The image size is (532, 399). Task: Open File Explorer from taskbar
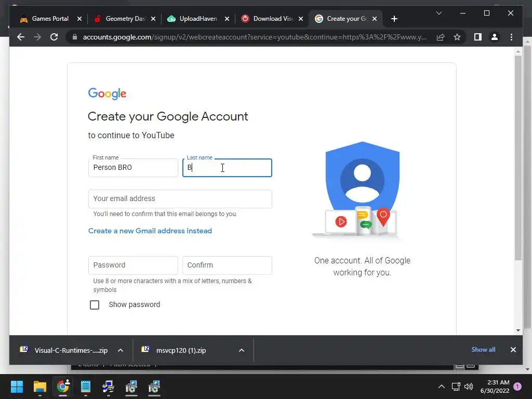tap(39, 387)
